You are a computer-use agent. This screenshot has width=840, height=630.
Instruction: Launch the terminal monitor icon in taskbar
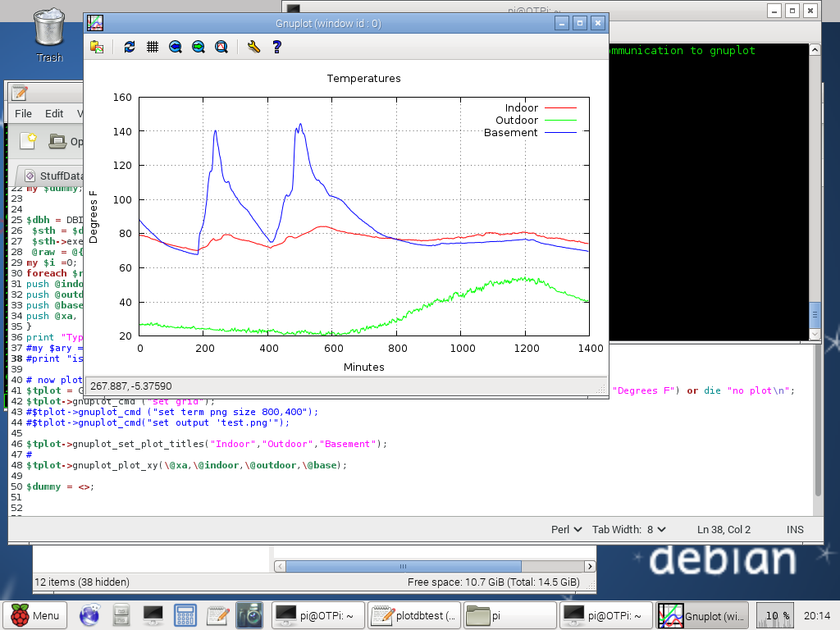(153, 615)
